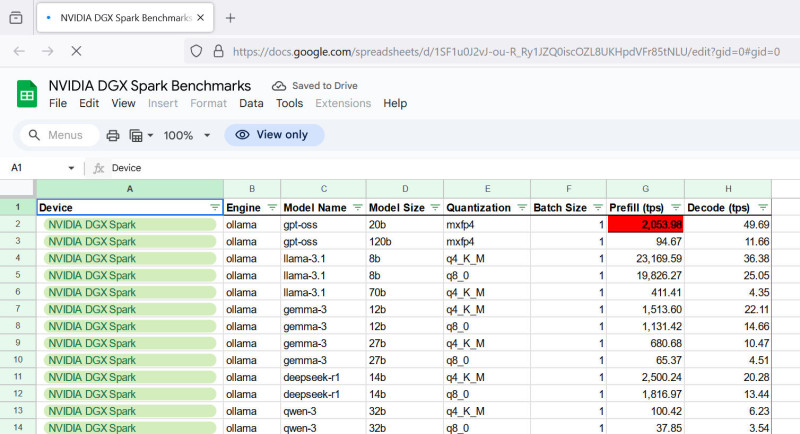
Task: Click NVIDIA DGX Spark chip in row 9
Action: (130, 343)
